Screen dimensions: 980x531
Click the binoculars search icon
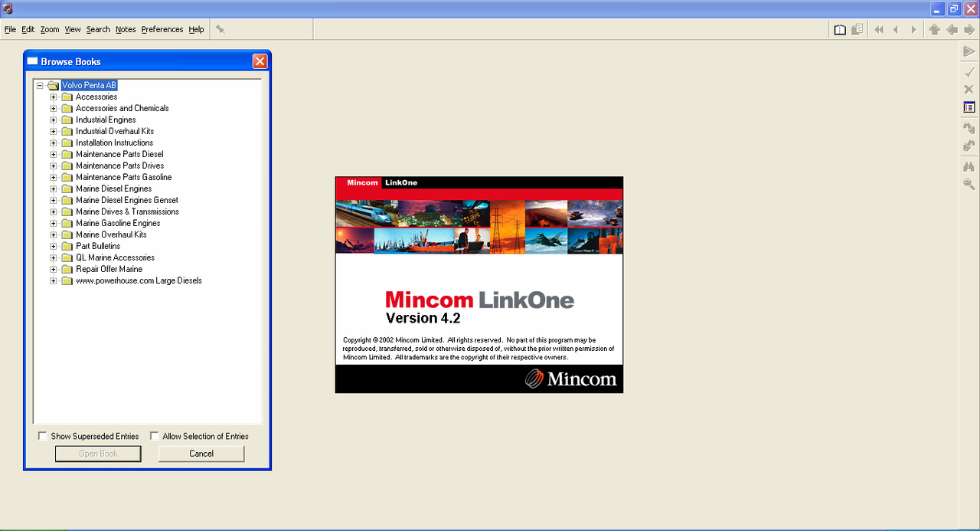pos(969,166)
